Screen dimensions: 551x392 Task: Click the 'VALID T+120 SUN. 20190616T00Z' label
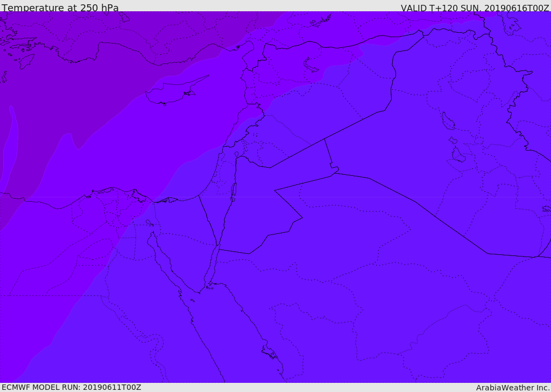[x=475, y=8]
